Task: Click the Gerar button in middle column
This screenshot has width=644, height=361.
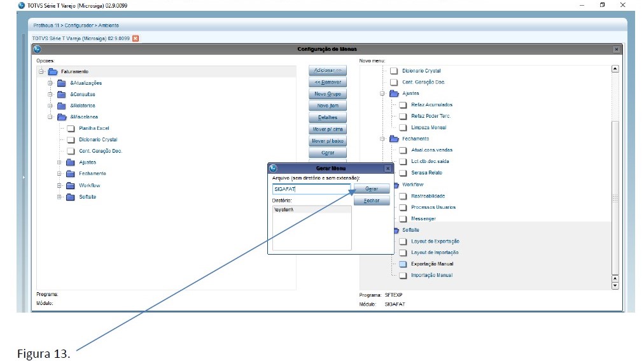Action: click(327, 153)
